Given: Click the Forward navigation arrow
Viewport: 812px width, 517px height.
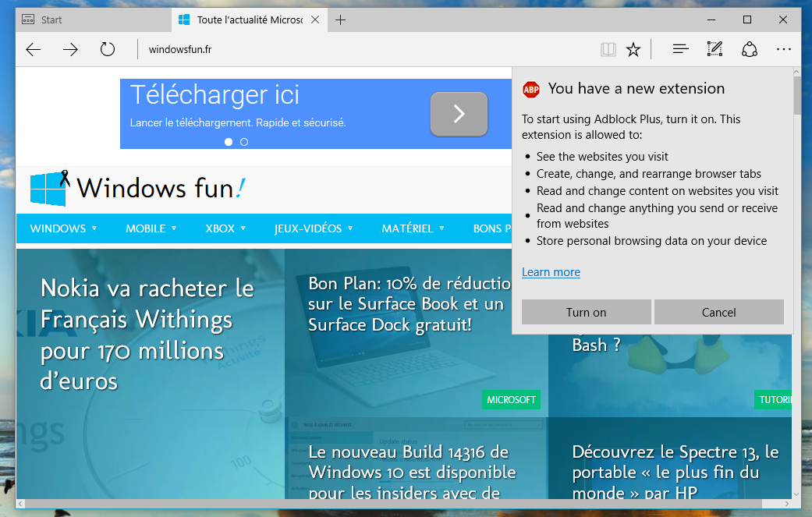Looking at the screenshot, I should [70, 50].
